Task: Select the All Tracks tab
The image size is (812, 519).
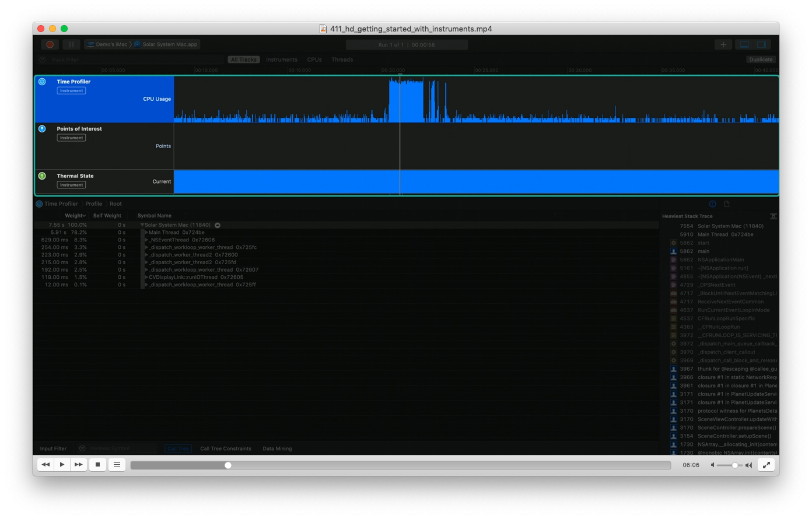Action: (243, 59)
